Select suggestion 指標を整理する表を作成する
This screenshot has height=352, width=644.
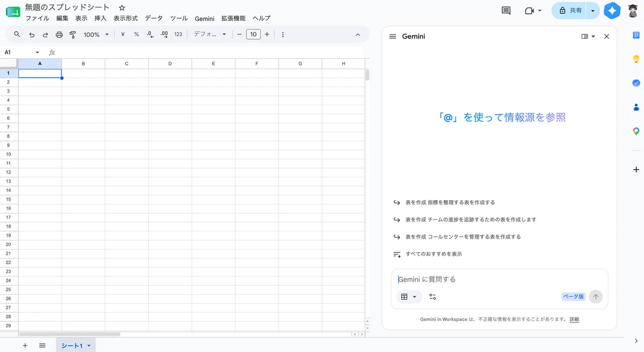pyautogui.click(x=450, y=203)
